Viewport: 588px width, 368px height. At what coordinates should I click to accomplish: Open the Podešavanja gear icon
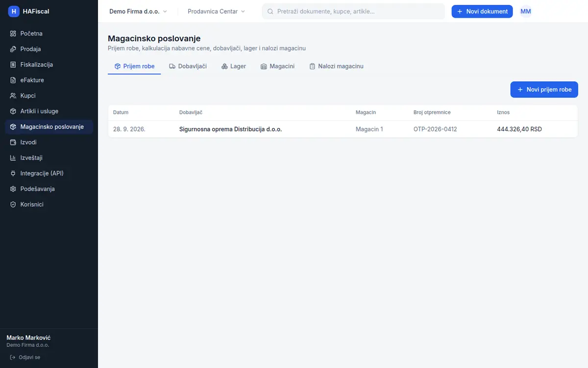(13, 189)
